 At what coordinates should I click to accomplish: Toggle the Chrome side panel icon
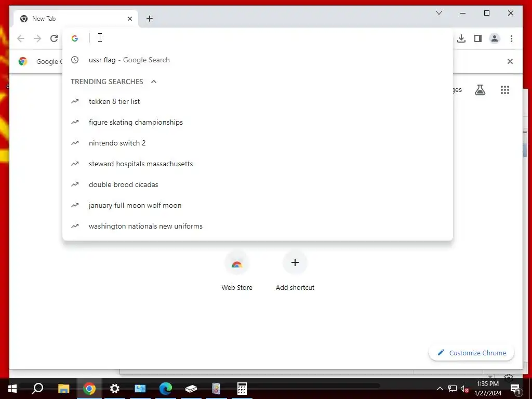point(478,38)
